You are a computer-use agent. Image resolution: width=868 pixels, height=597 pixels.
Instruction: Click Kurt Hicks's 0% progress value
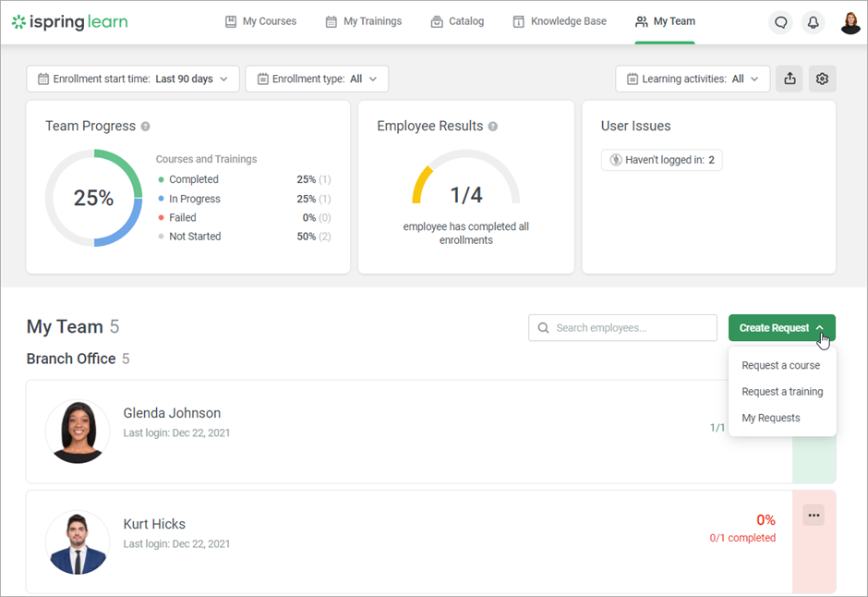click(766, 520)
